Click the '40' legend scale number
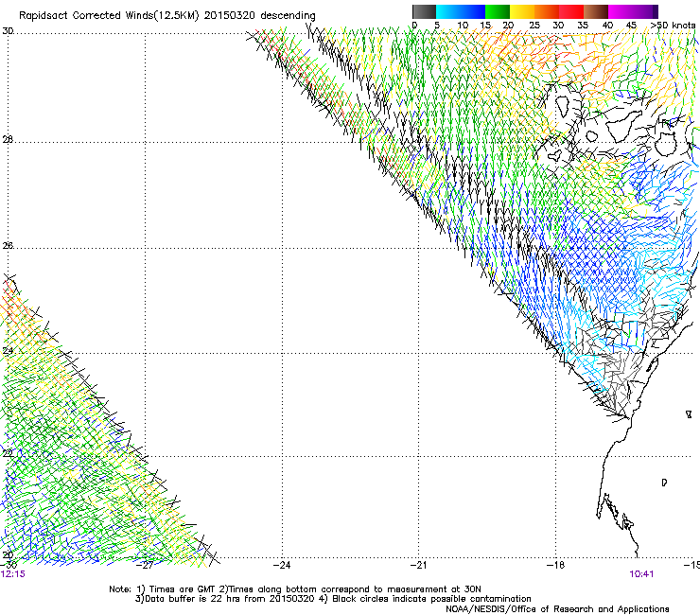Image resolution: width=700 pixels, height=615 pixels. (607, 26)
